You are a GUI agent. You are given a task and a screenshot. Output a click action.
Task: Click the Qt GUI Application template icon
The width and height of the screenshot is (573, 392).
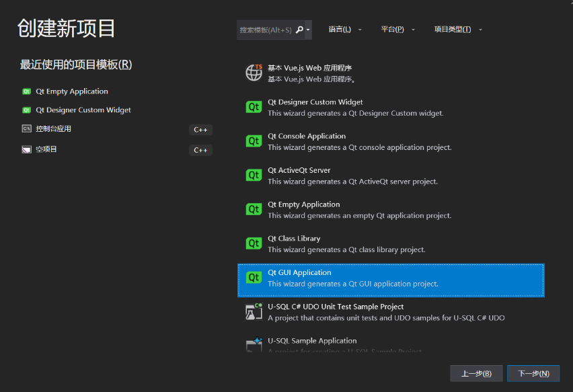(x=254, y=278)
